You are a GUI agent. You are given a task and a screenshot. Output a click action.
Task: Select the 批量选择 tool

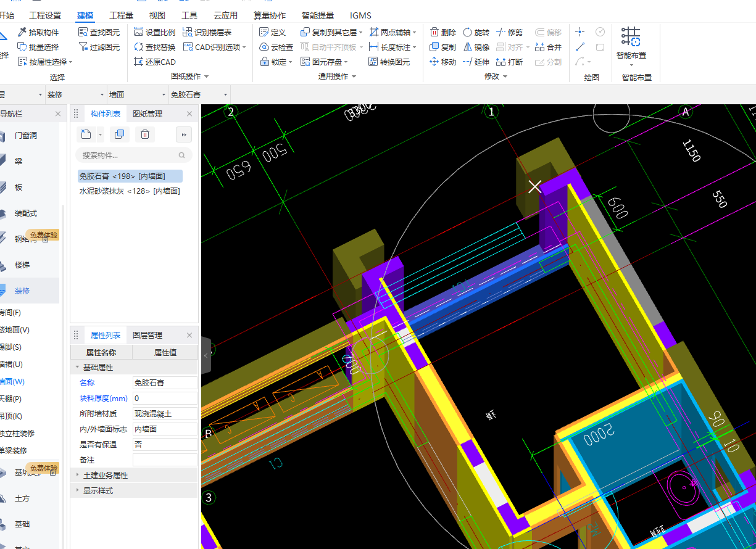[x=38, y=47]
